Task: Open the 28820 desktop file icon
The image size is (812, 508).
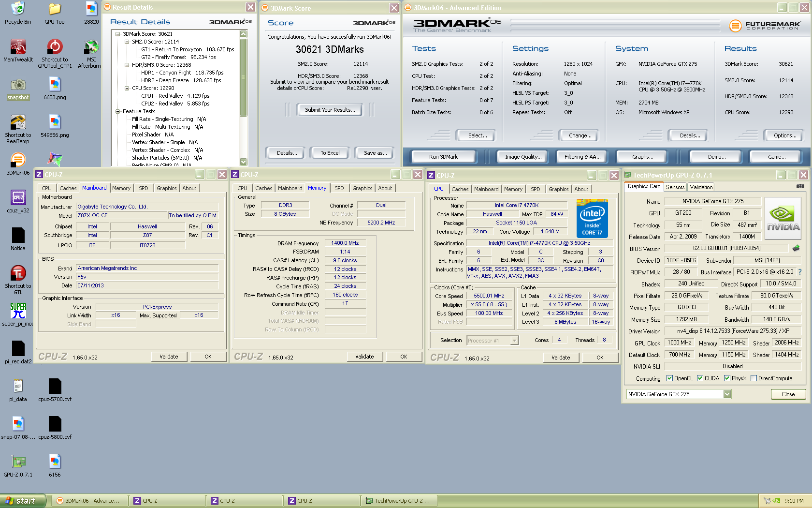Action: [91, 13]
